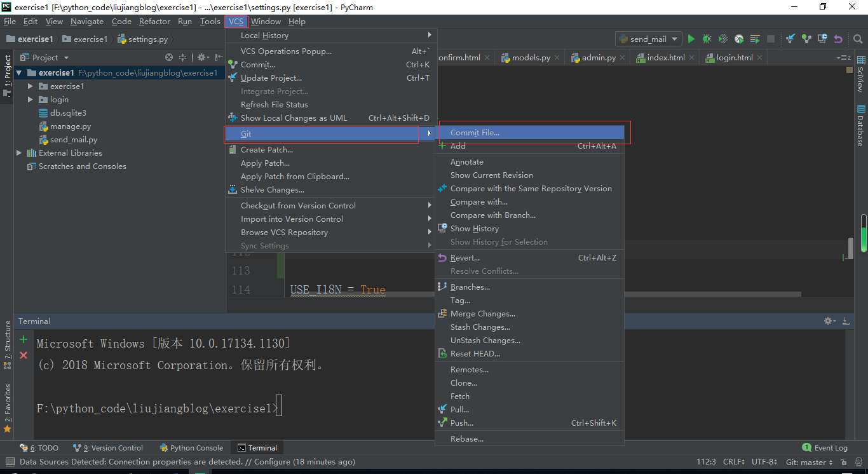
Task: Collapse the root exercise1 project node
Action: point(19,72)
